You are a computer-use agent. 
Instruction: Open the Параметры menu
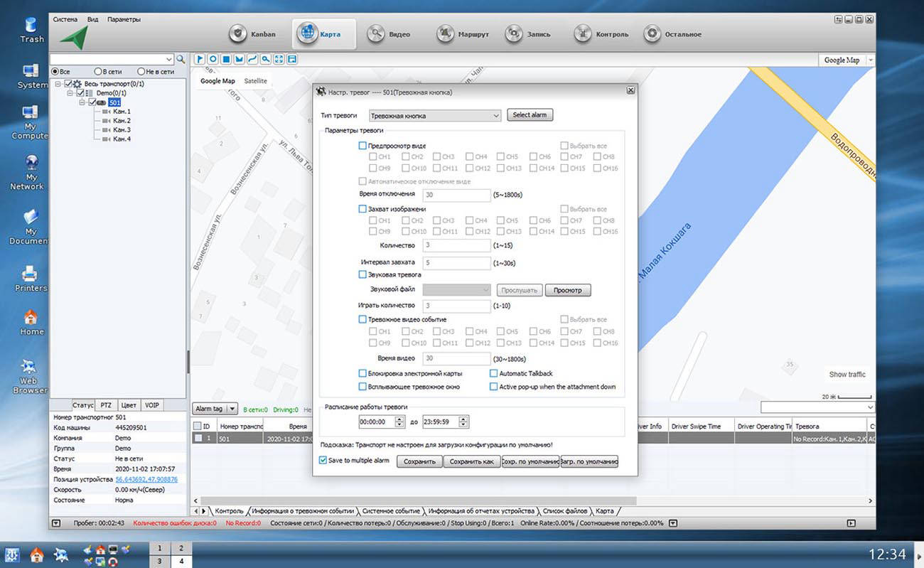[x=124, y=19]
